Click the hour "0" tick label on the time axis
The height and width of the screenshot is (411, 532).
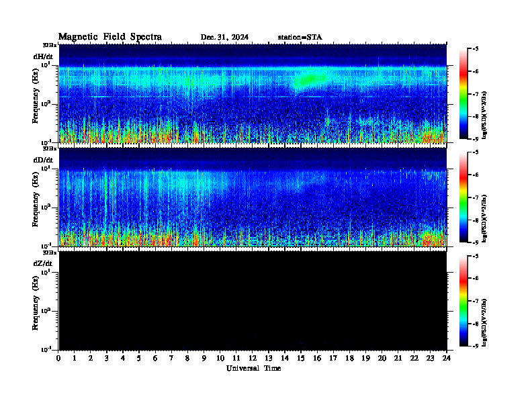pos(58,358)
